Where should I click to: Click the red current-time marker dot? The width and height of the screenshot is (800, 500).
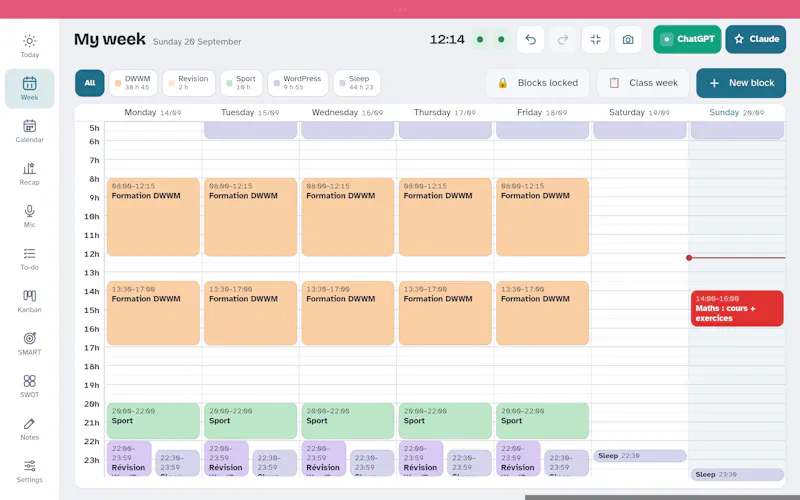[x=689, y=258]
